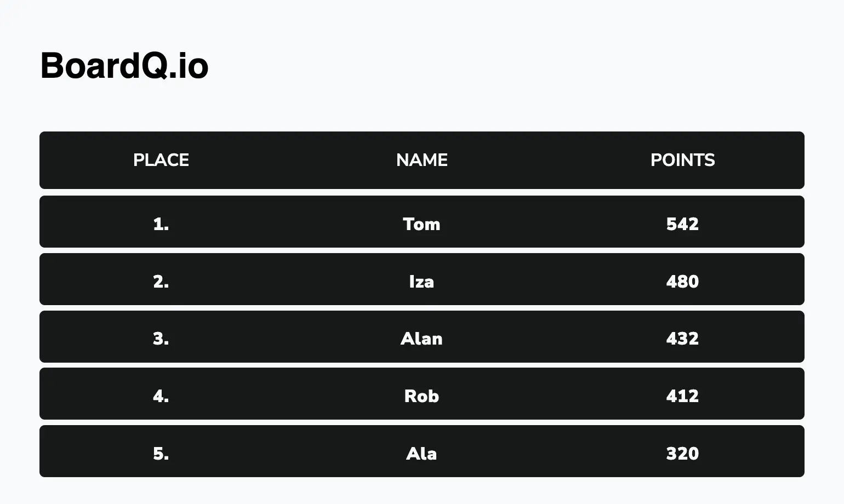Click the name Iza
The image size is (844, 504).
coord(421,282)
